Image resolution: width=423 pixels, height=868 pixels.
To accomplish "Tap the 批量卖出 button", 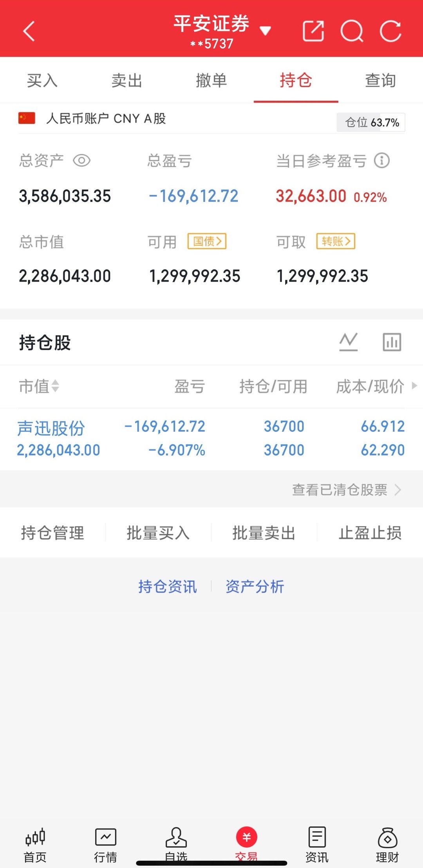I will click(x=264, y=533).
